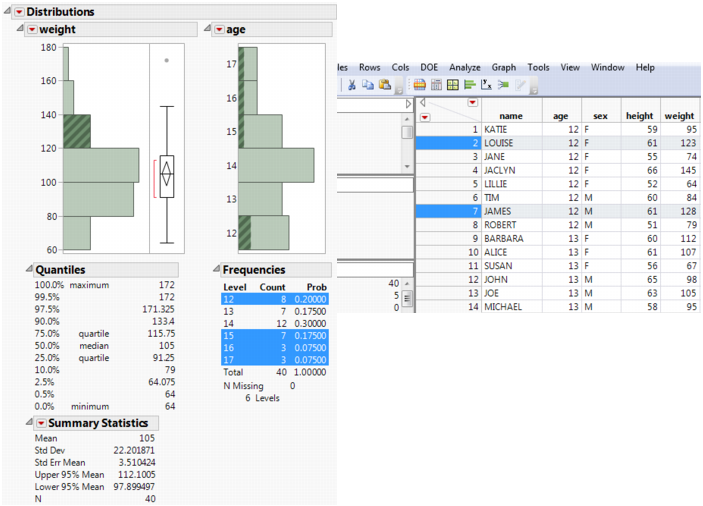Open the weight red triangle menu
703x506 pixels.
coord(32,30)
